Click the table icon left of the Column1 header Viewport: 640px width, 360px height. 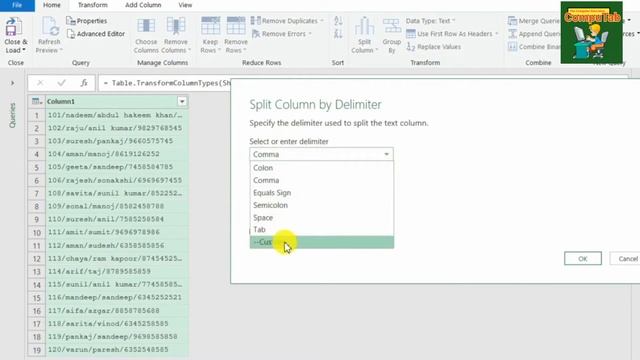37,101
